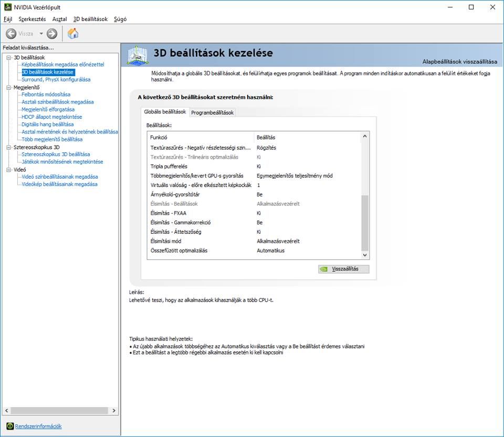
Task: Click task pane horizontal scroll right arrow
Action: tap(114, 411)
